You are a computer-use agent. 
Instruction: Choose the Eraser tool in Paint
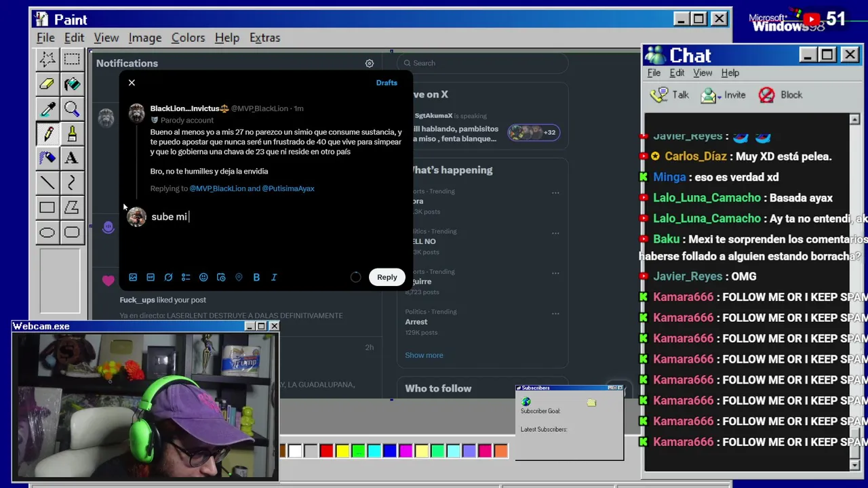(47, 84)
